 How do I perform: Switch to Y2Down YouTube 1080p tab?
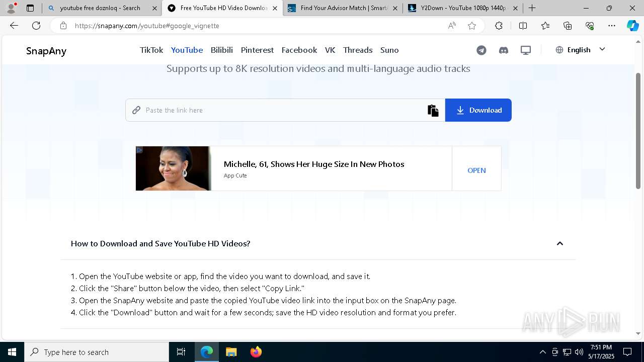[x=462, y=8]
